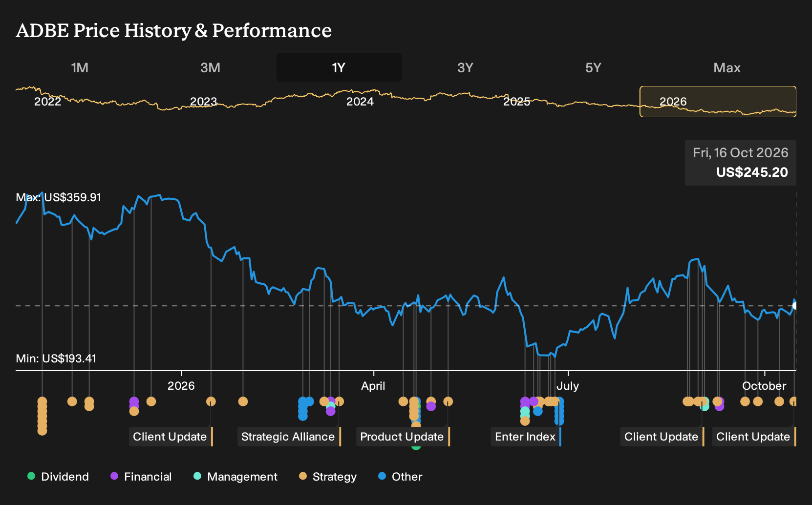Open the Strategic Alliance event label
Image resolution: width=812 pixels, height=505 pixels.
[x=289, y=437]
